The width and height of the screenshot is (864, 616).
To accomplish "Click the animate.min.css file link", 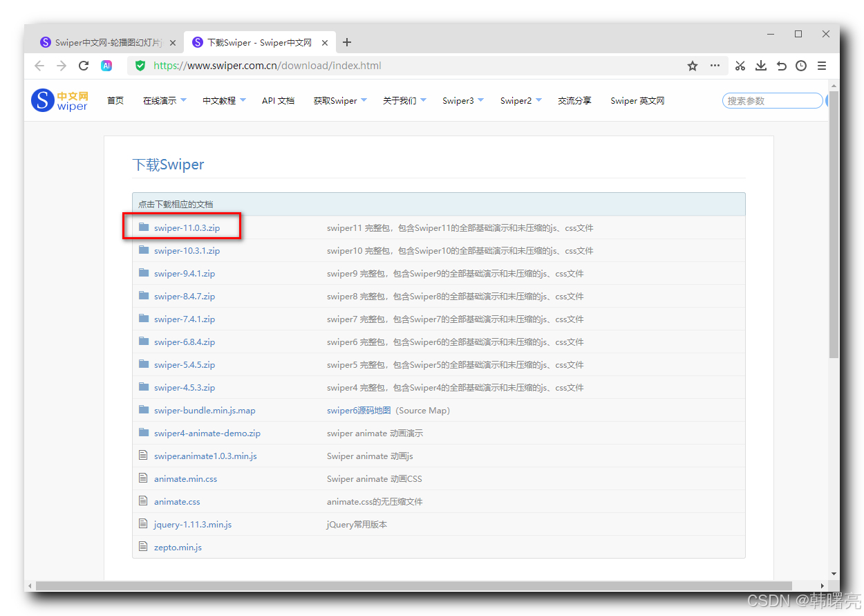I will [x=185, y=478].
